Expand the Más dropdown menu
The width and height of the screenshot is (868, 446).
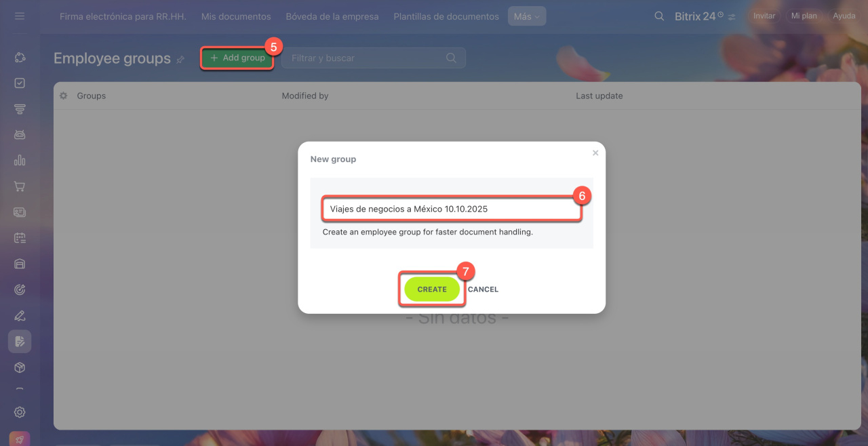(x=527, y=16)
